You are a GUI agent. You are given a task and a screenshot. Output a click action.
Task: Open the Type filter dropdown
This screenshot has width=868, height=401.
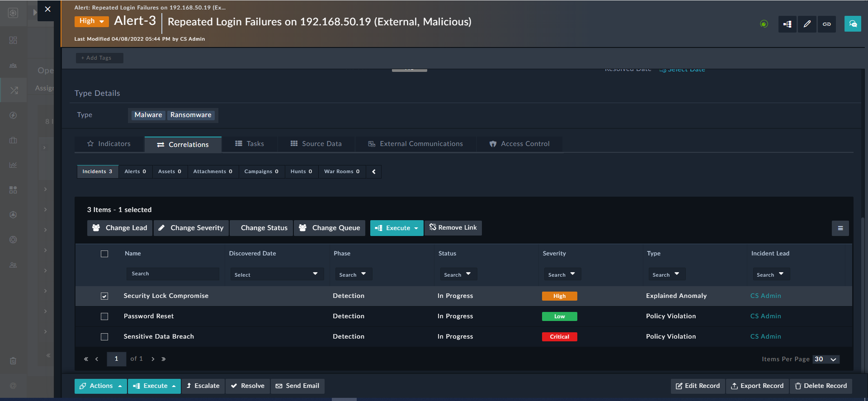(667, 274)
